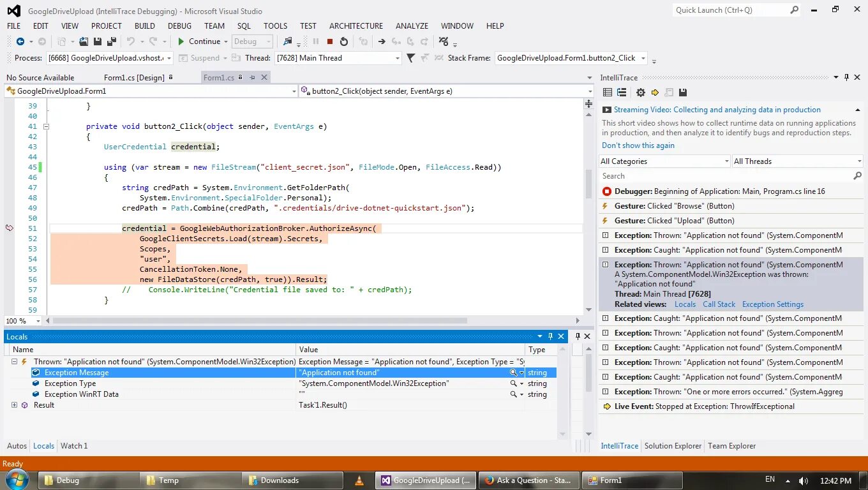Open IntelliTrace settings gear icon
Image resolution: width=868 pixels, height=490 pixels.
point(641,93)
